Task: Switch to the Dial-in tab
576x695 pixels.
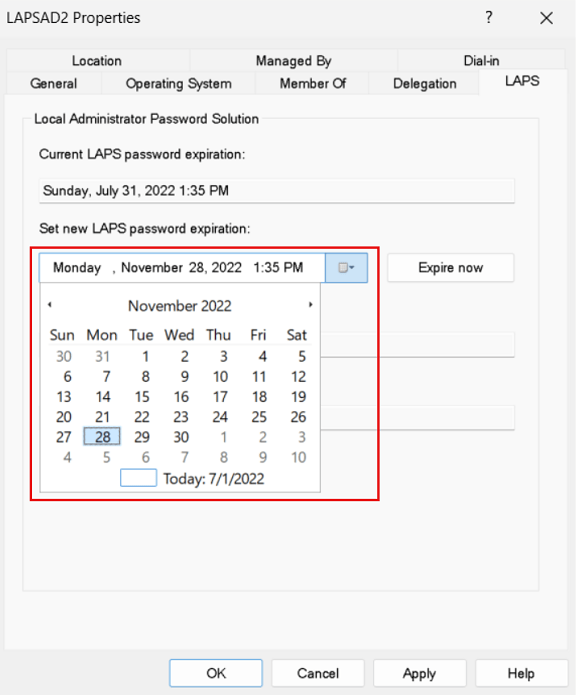Action: (481, 61)
